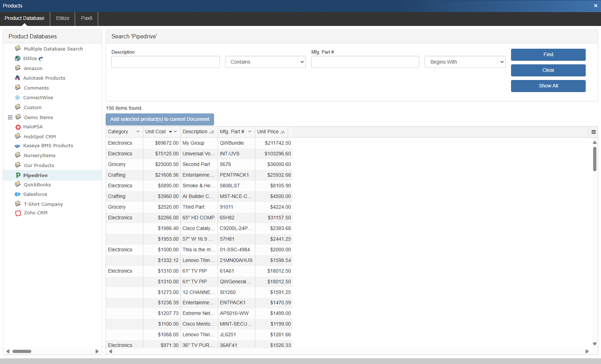Open the Description 'Contains' match dropdown
601x364 pixels.
tap(265, 62)
